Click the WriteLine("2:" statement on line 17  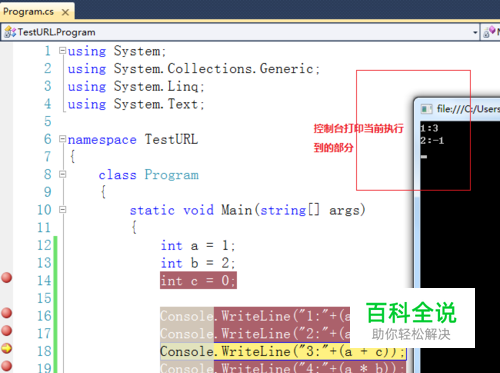pyautogui.click(x=255, y=333)
